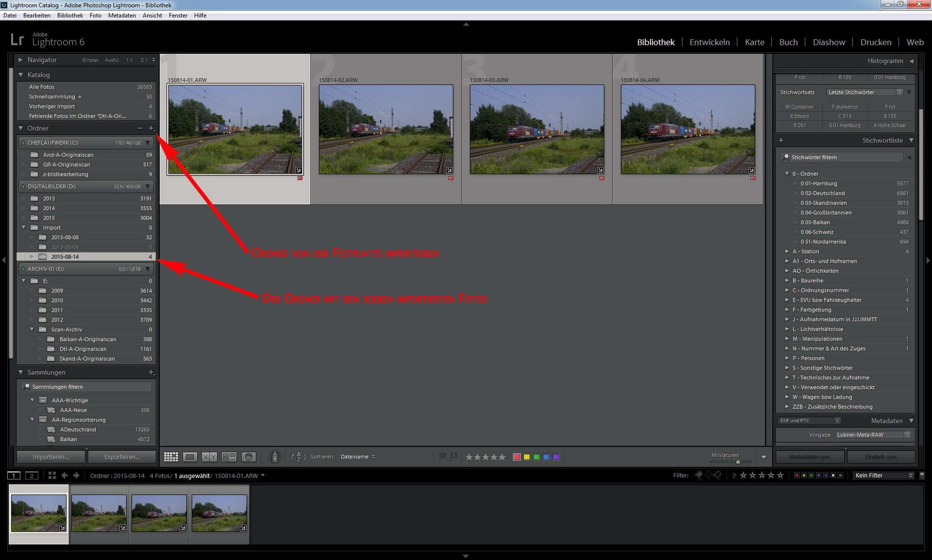932x560 pixels.
Task: Filter by rejected flag status
Action: point(717,476)
